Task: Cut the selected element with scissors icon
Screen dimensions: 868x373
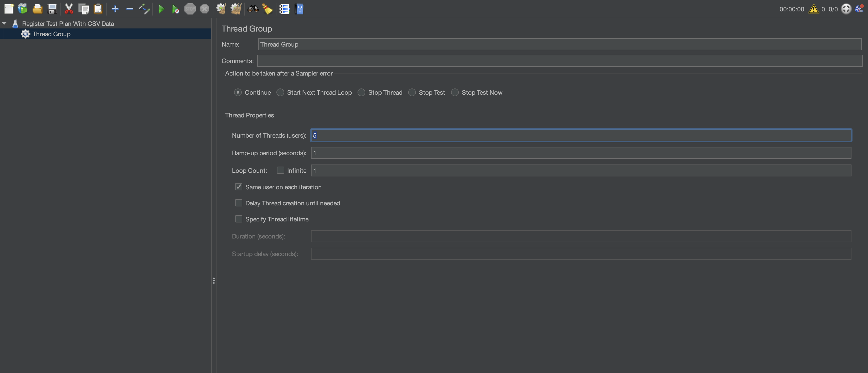Action: point(69,9)
